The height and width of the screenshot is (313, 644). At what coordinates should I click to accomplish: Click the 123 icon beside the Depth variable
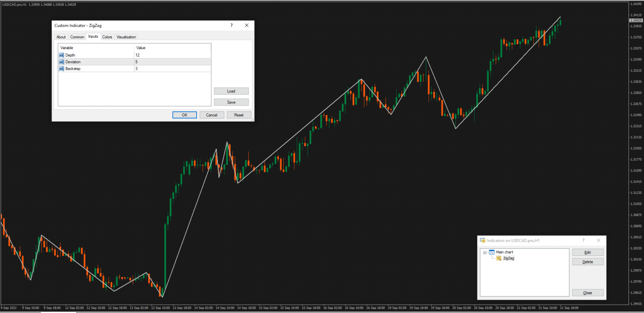click(x=61, y=55)
